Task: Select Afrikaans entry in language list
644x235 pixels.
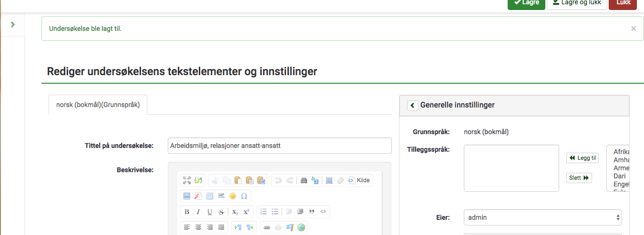Action: tap(621, 152)
